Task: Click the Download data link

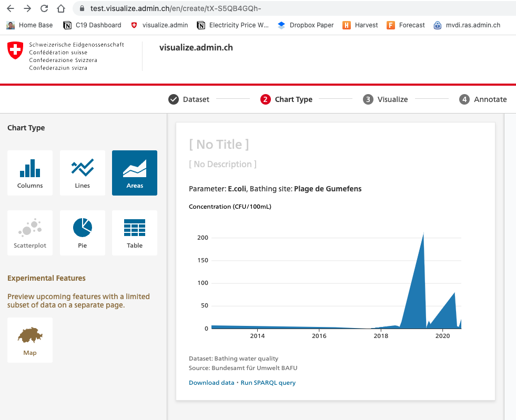Action: pos(211,382)
